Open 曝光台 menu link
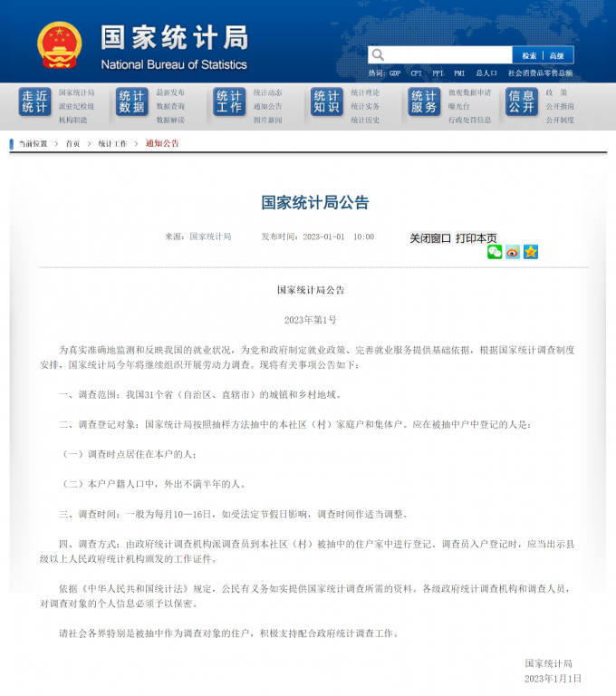The width and height of the screenshot is (616, 696). point(459,107)
